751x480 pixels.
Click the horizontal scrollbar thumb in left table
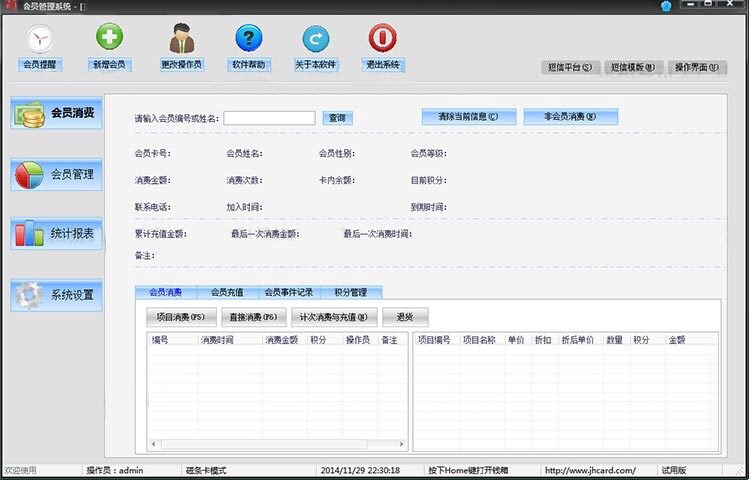click(264, 444)
